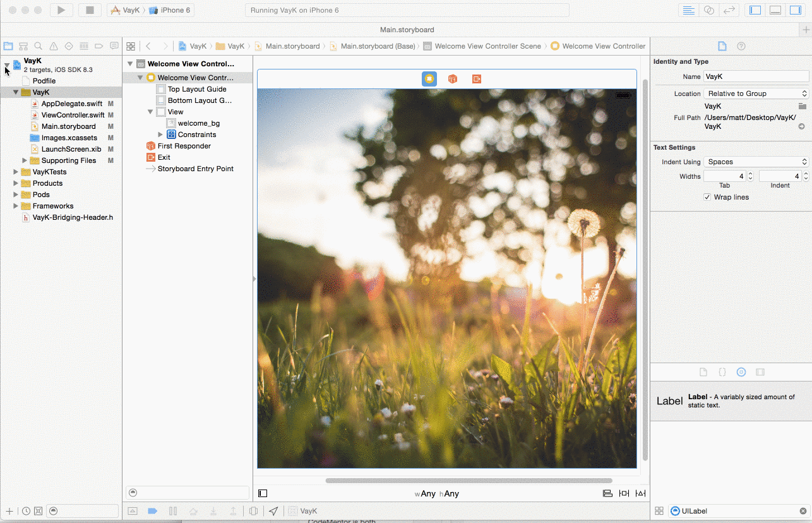Show the Object library

pyautogui.click(x=741, y=372)
